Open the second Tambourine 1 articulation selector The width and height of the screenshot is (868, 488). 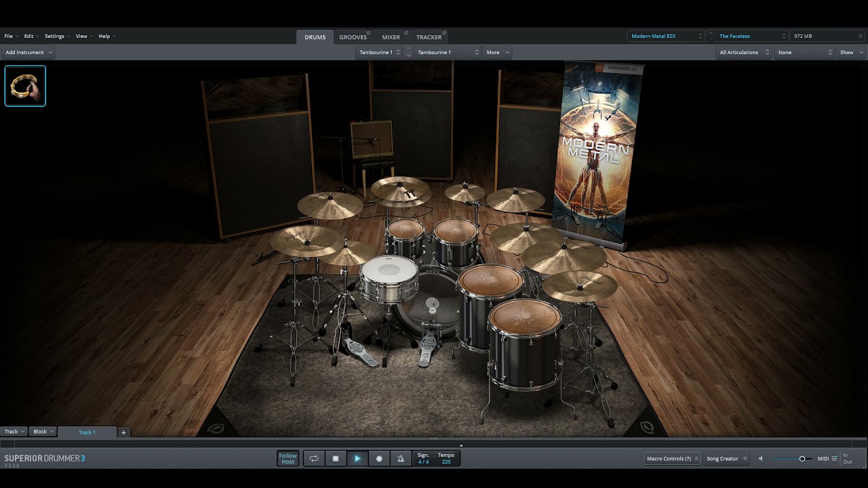[x=447, y=52]
